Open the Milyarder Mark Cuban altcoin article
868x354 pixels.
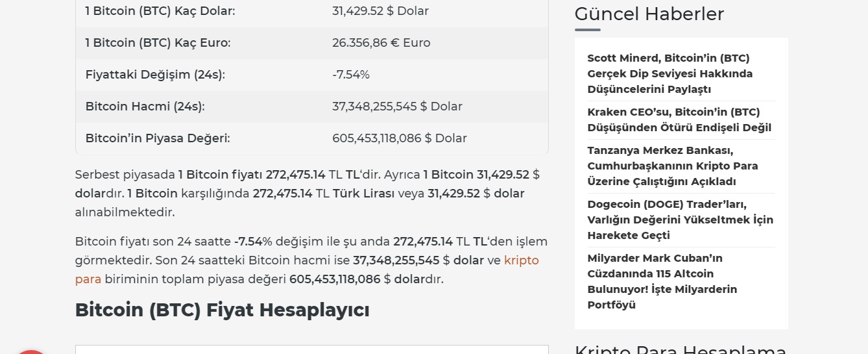[x=662, y=281]
